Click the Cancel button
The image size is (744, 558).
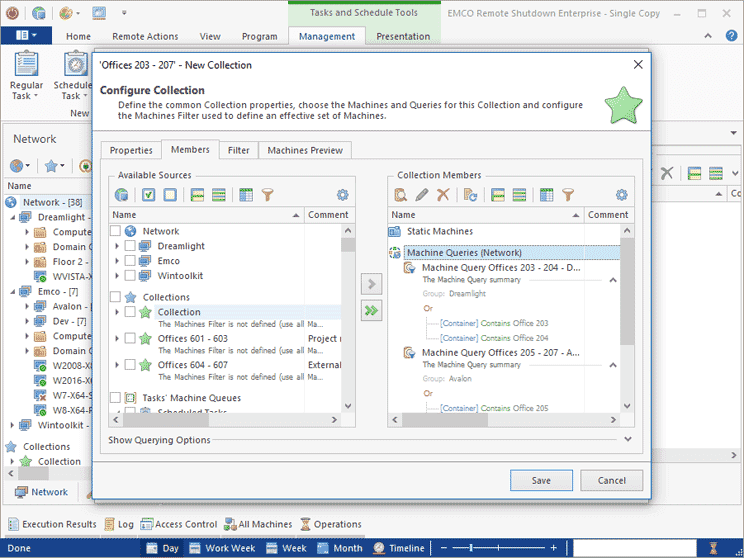coord(611,480)
